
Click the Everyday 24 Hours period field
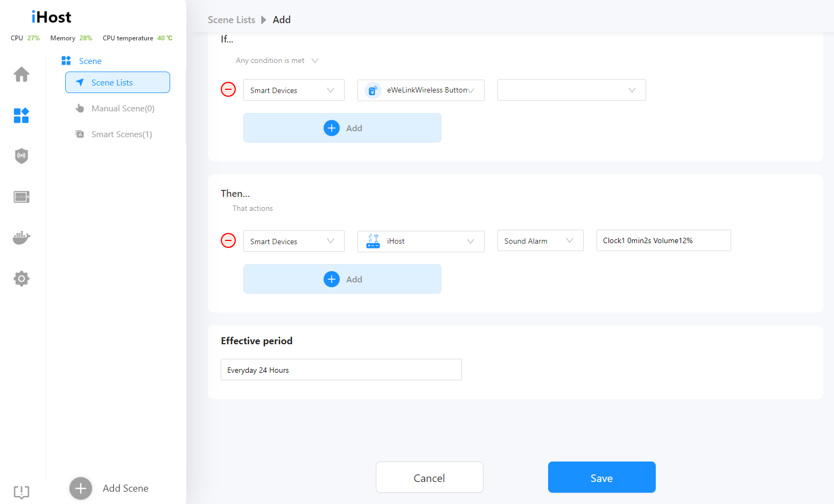[x=341, y=370]
